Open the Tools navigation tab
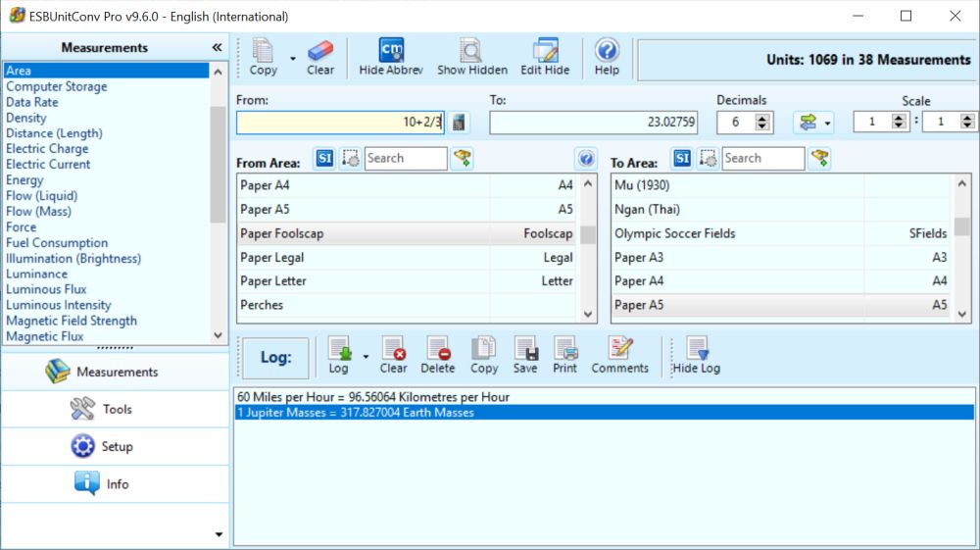The height and width of the screenshot is (550, 980). click(115, 410)
